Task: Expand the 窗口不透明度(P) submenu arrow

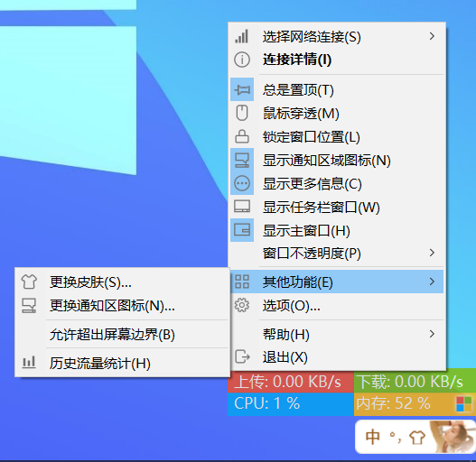Action: (x=432, y=253)
